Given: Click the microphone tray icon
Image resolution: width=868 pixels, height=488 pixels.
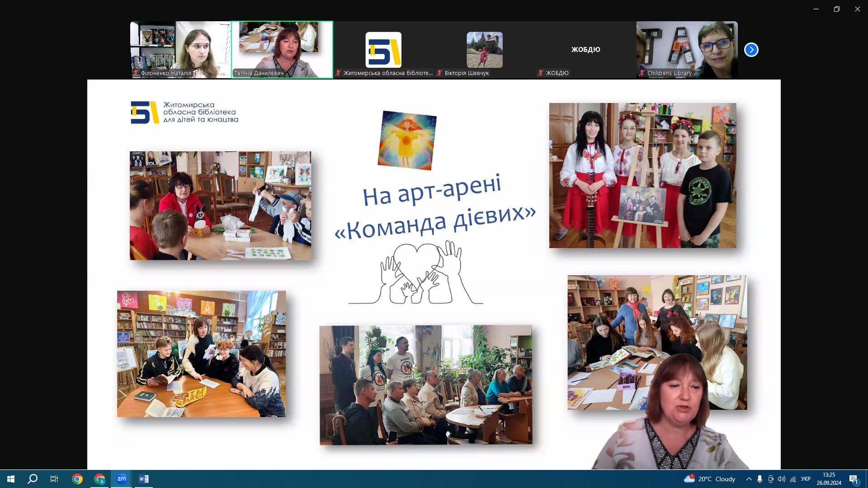Looking at the screenshot, I should 760,479.
